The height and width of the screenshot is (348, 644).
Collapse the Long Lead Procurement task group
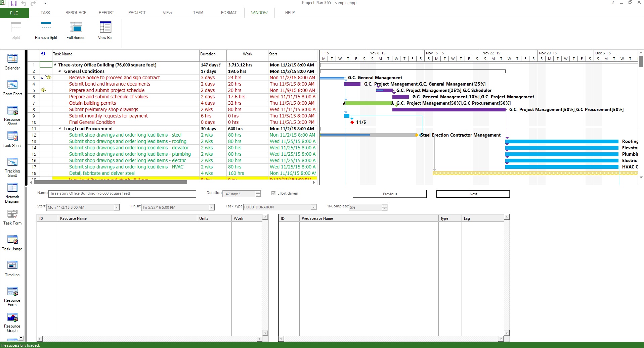click(x=60, y=129)
